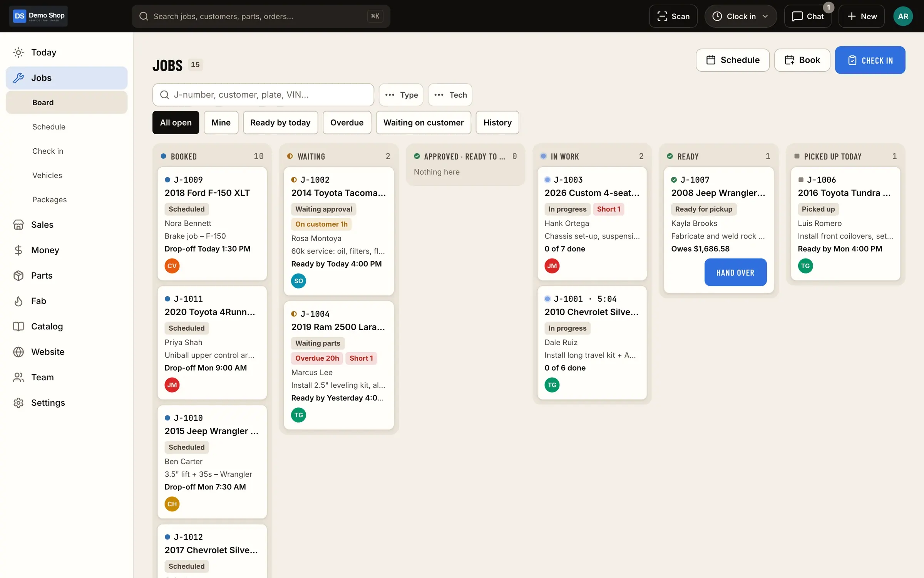The height and width of the screenshot is (578, 924).
Task: Click the blue CHECK IN button
Action: [870, 60]
